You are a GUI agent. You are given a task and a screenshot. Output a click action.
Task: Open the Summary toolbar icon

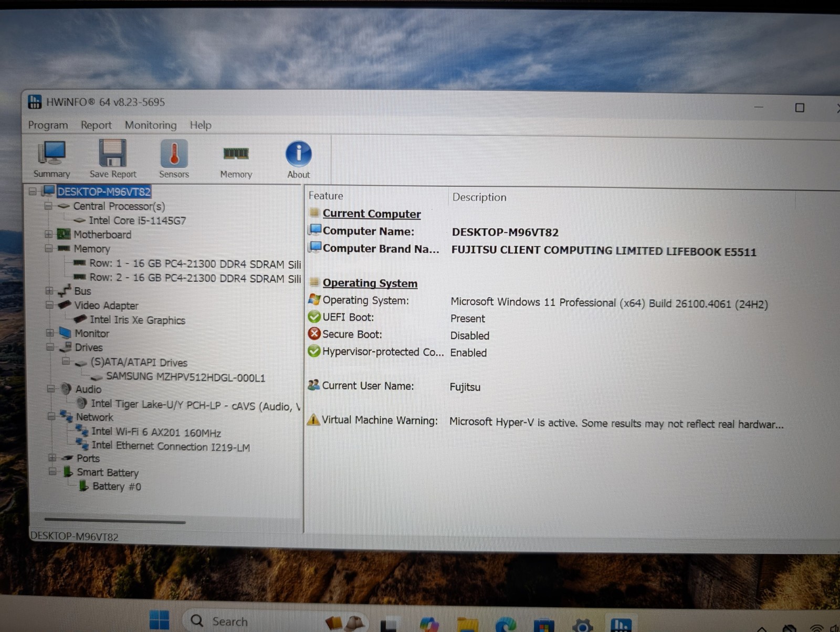coord(51,159)
